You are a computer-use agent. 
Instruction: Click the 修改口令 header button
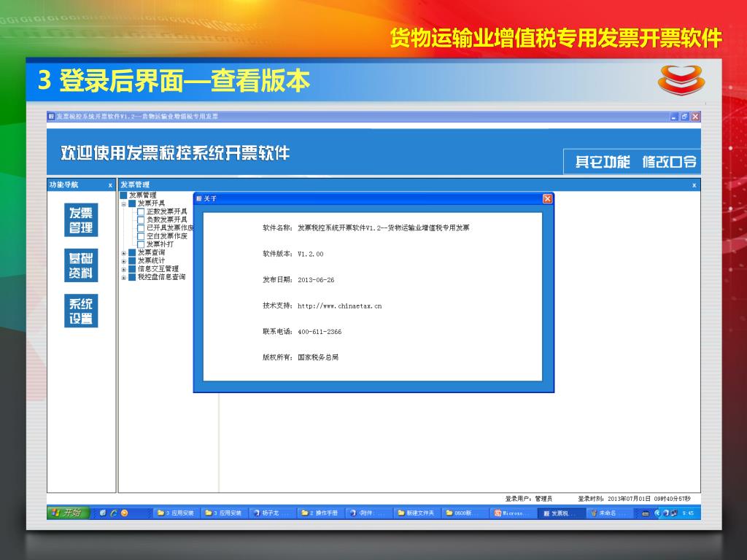[670, 162]
